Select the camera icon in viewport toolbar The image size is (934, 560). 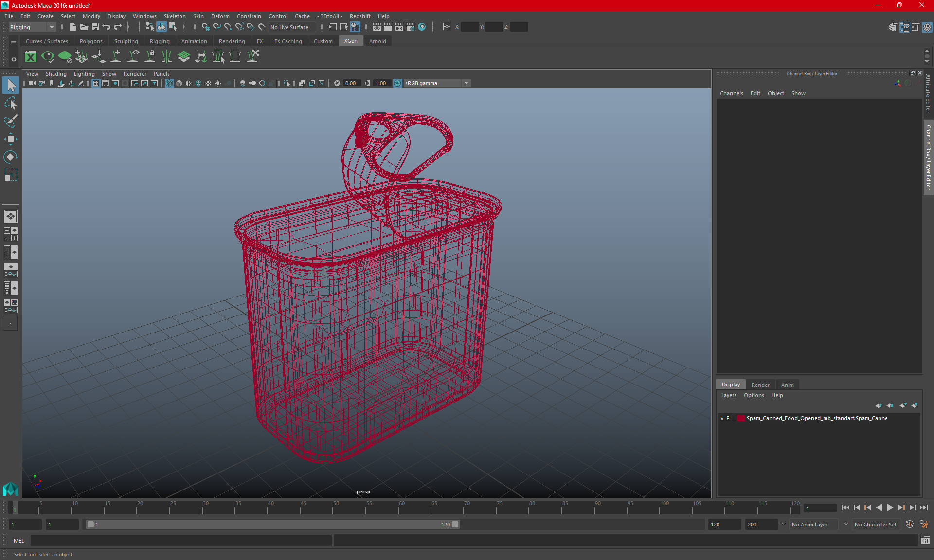point(32,83)
